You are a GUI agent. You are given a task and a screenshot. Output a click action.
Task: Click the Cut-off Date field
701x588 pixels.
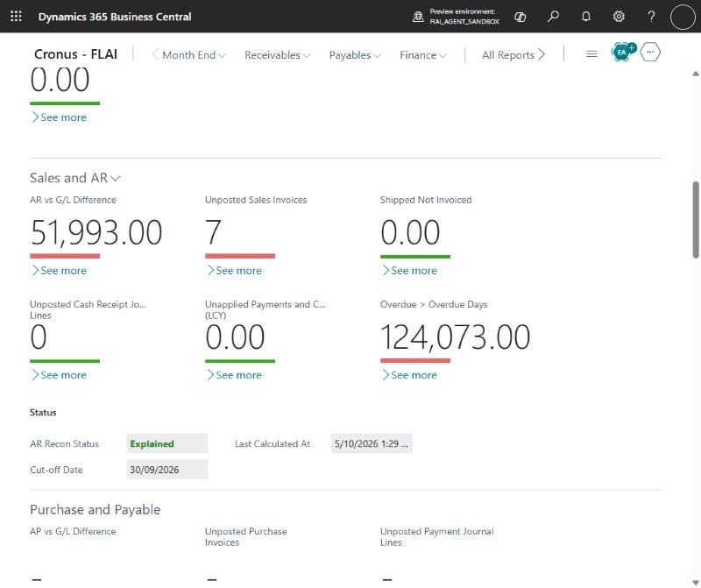coord(166,470)
